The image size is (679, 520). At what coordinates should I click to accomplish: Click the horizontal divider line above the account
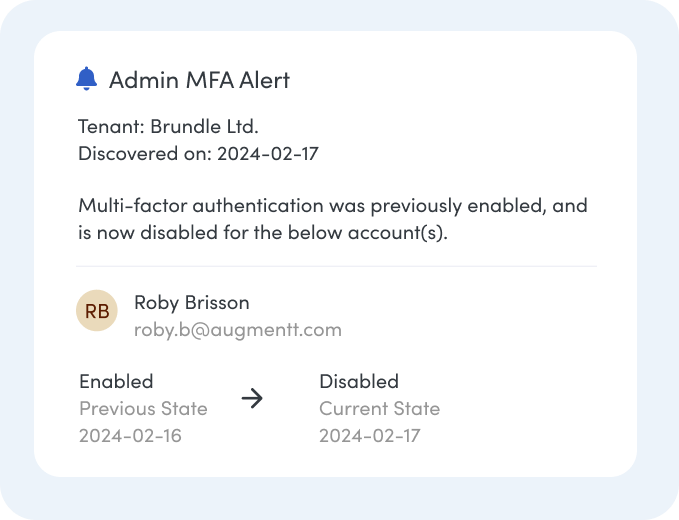[x=336, y=266]
